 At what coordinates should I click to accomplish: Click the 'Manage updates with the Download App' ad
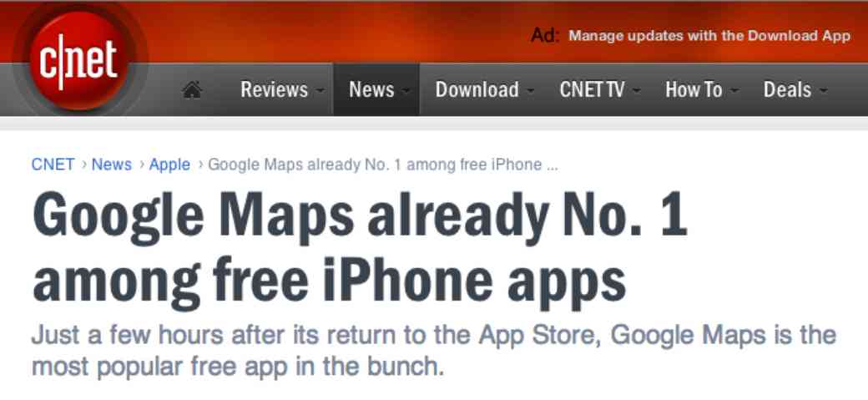[x=709, y=36]
